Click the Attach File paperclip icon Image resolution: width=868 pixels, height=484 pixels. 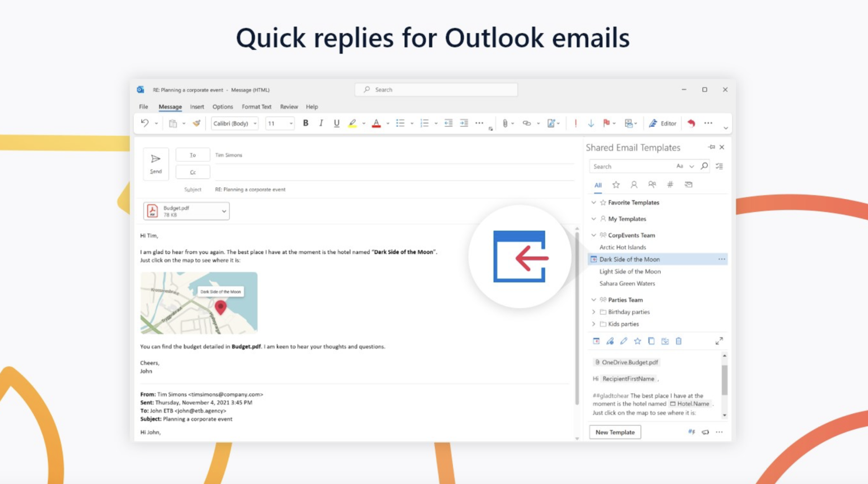pyautogui.click(x=505, y=123)
